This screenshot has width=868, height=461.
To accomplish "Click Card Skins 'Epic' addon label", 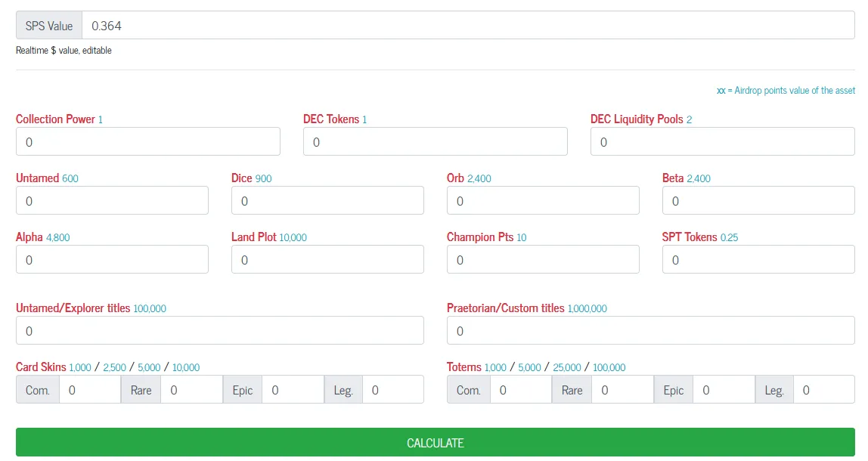I will tap(243, 390).
